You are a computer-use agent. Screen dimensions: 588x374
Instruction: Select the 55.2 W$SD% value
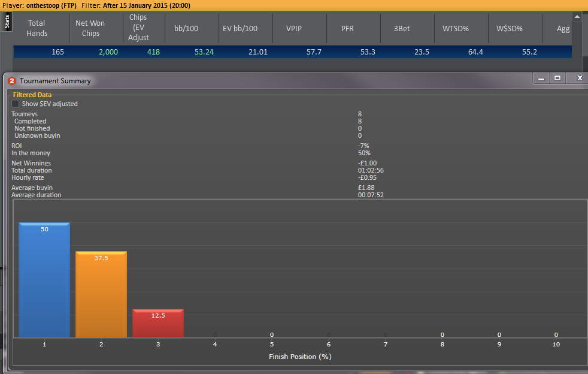[x=529, y=52]
